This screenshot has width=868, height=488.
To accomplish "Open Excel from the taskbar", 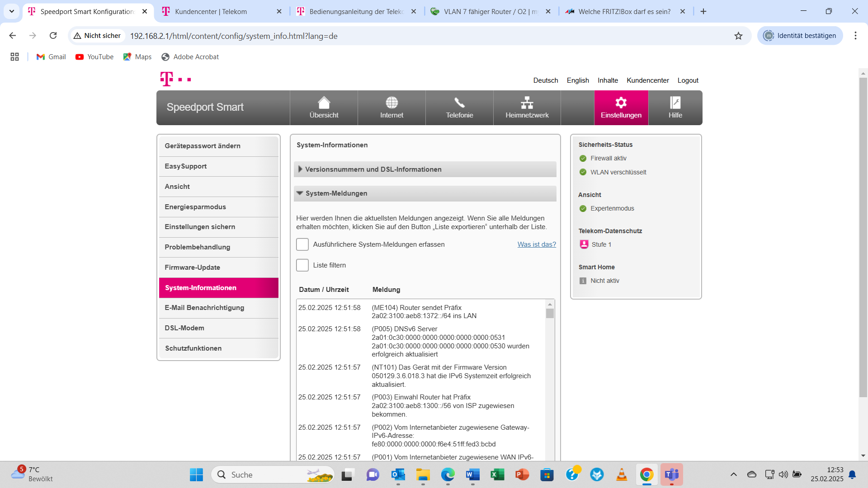I will (x=497, y=474).
